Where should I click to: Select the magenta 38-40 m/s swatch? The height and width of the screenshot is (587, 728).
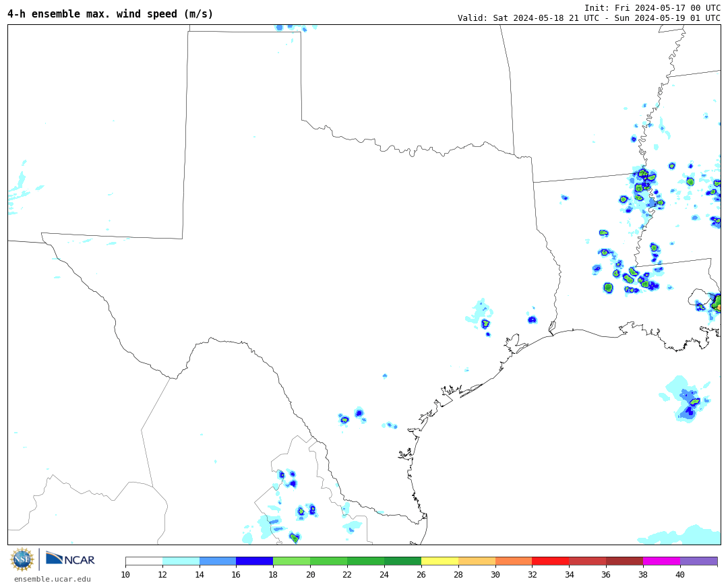pos(662,561)
